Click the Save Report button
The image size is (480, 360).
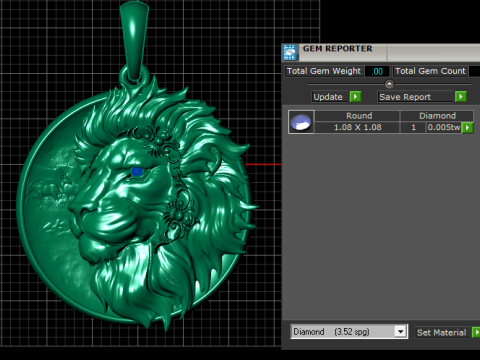tap(416, 97)
